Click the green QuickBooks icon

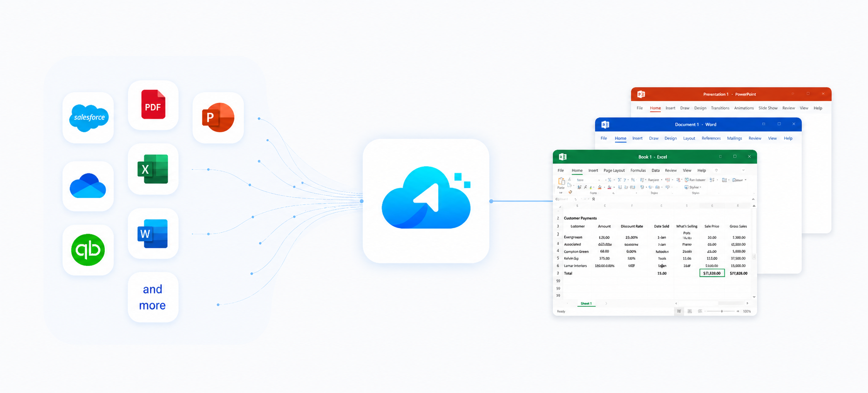pos(88,250)
